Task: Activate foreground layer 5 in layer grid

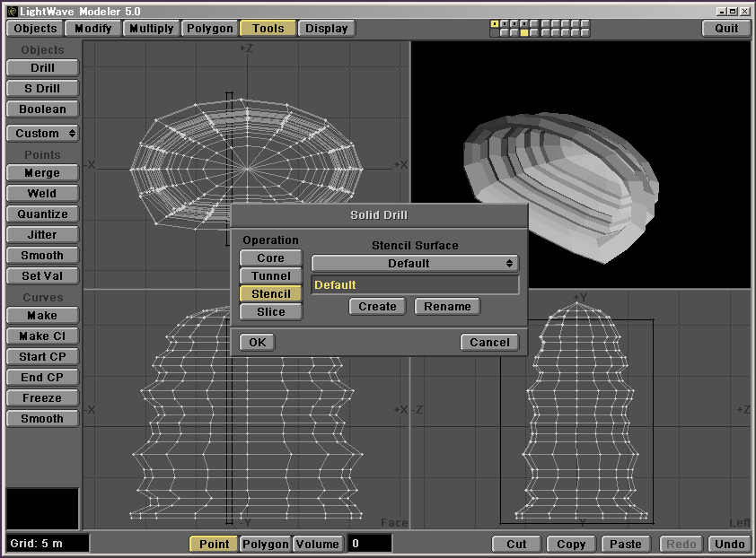Action: (x=534, y=23)
